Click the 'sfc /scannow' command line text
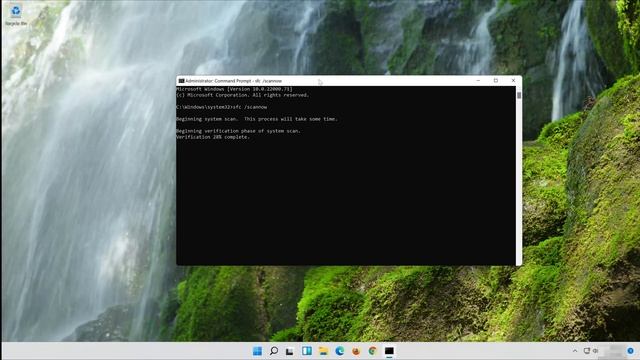Viewport: 640px width, 360px height. pyautogui.click(x=249, y=107)
